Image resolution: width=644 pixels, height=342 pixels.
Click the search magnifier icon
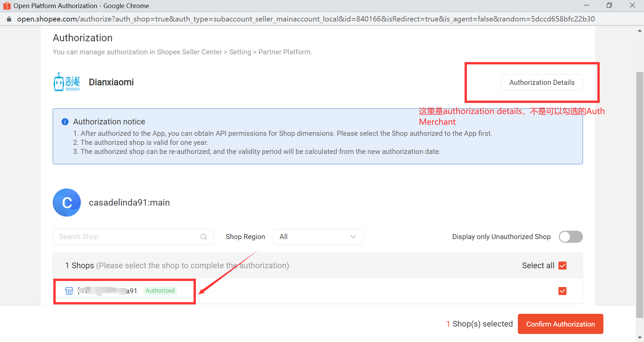point(204,237)
